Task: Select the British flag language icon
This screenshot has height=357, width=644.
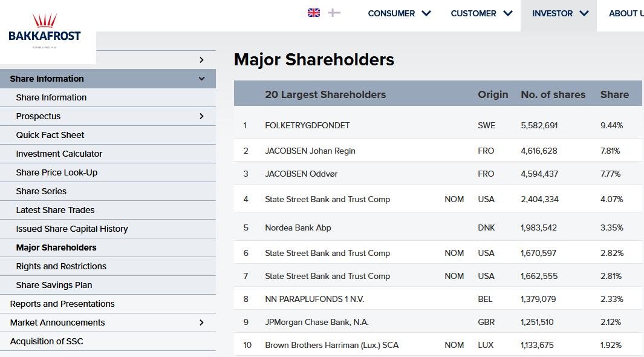Action: click(313, 13)
